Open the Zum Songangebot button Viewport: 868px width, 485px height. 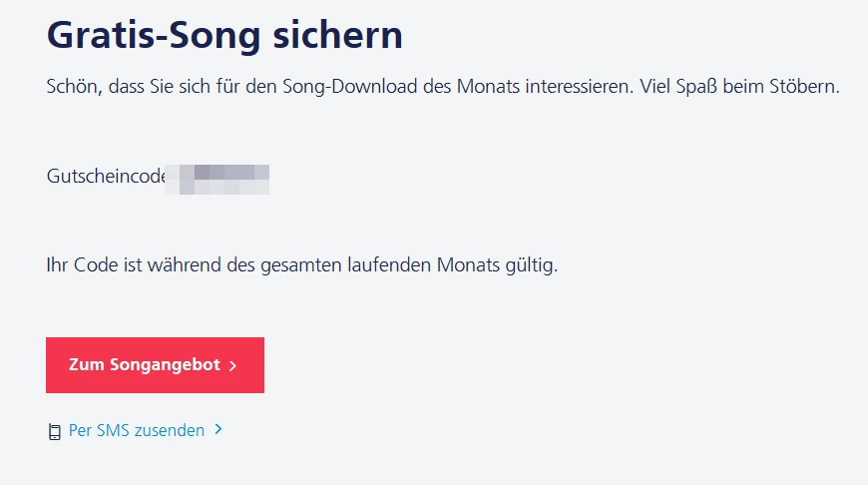coord(155,365)
